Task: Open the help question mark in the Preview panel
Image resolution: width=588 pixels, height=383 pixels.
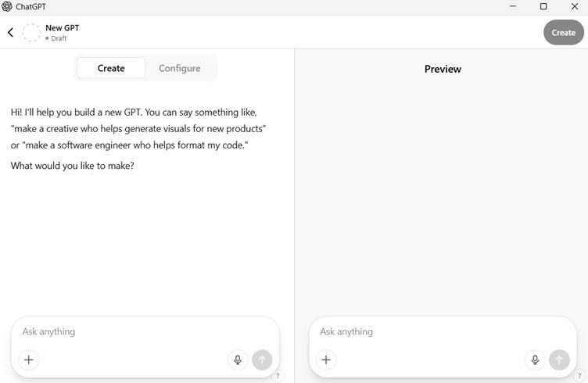Action: [579, 376]
